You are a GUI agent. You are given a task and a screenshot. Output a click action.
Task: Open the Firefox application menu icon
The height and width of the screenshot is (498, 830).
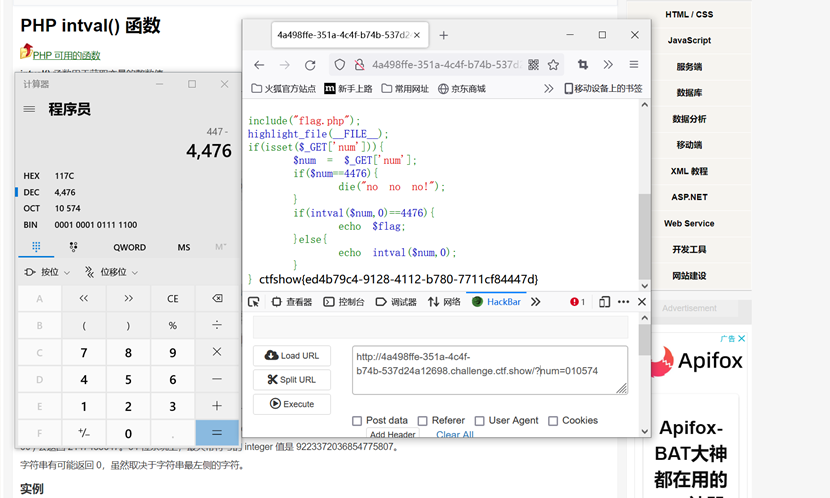[633, 65]
